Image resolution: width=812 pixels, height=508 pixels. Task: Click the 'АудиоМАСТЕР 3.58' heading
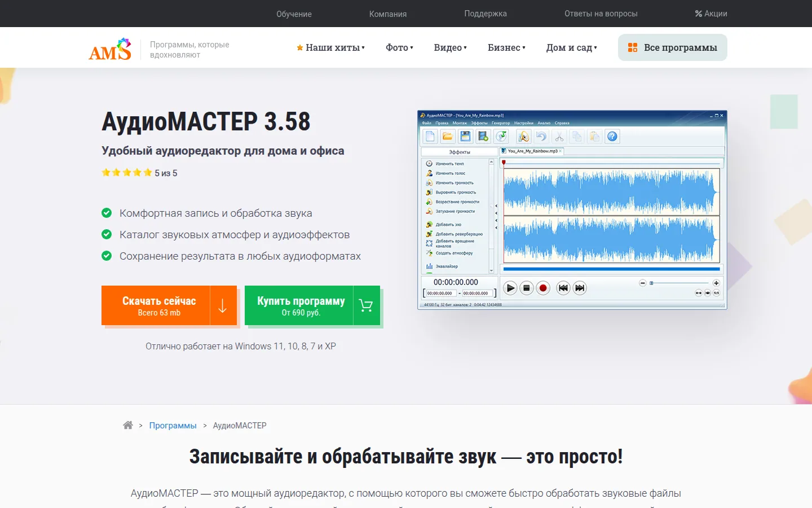(x=206, y=121)
